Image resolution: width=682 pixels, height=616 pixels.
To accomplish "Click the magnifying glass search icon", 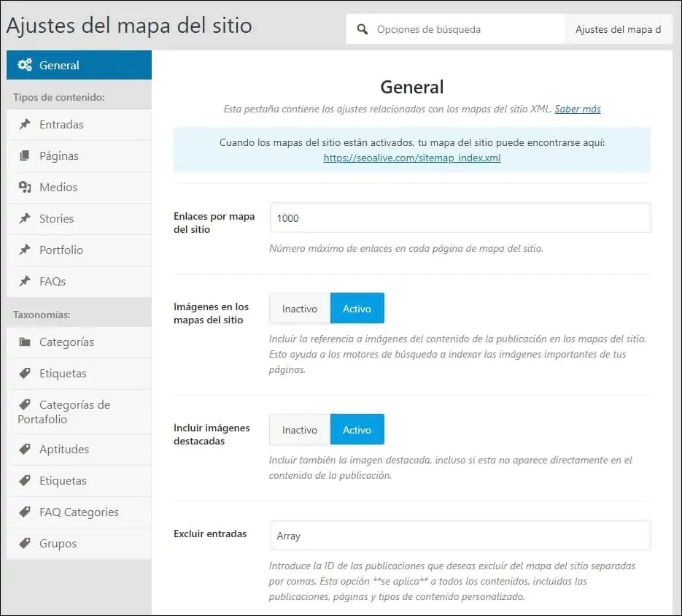I will (x=362, y=30).
